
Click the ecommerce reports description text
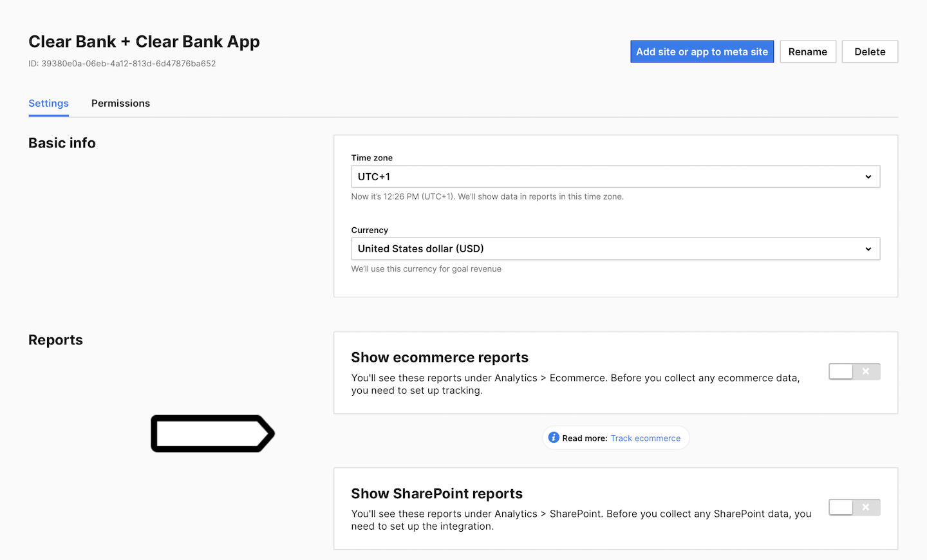(x=576, y=384)
